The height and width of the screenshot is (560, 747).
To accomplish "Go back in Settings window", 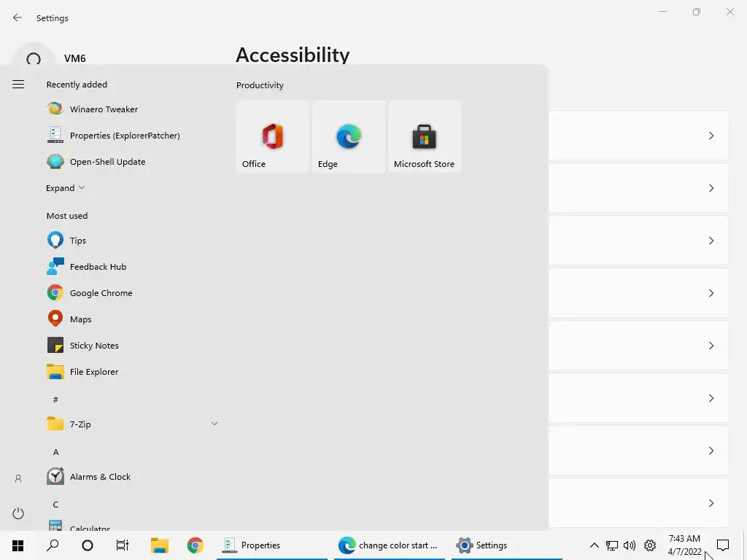I will click(18, 17).
